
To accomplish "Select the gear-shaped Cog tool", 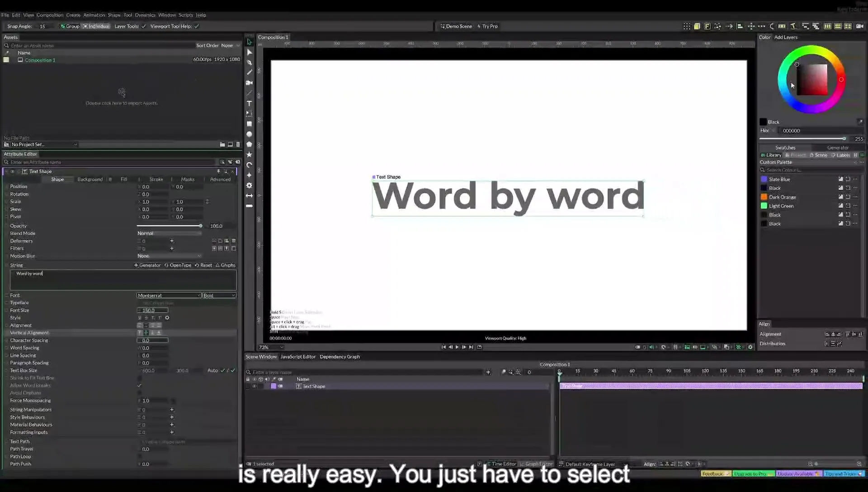I will click(249, 185).
